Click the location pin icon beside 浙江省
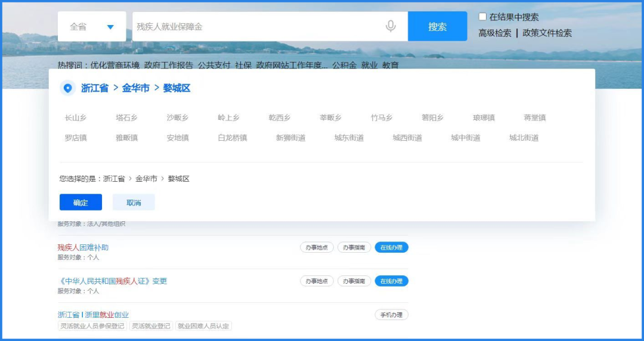 (x=68, y=88)
